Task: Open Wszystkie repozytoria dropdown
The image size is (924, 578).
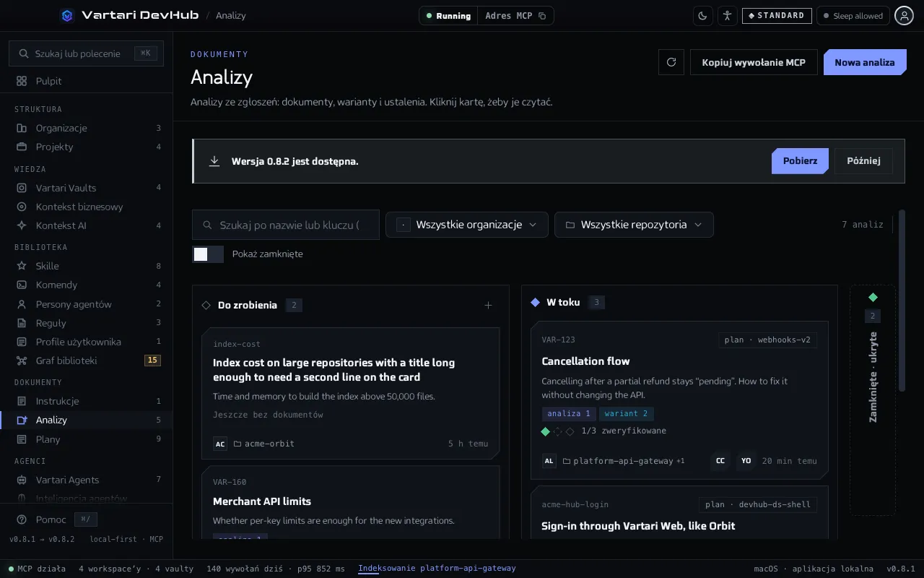Action: [x=634, y=225]
